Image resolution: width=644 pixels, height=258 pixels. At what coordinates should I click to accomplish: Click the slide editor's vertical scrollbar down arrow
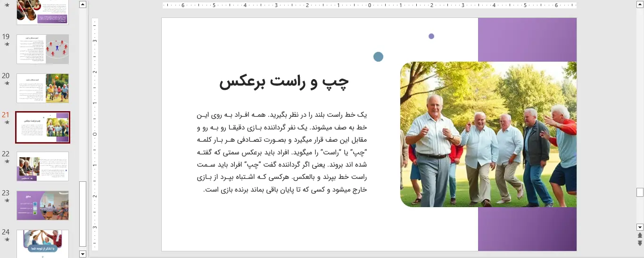tap(640, 227)
